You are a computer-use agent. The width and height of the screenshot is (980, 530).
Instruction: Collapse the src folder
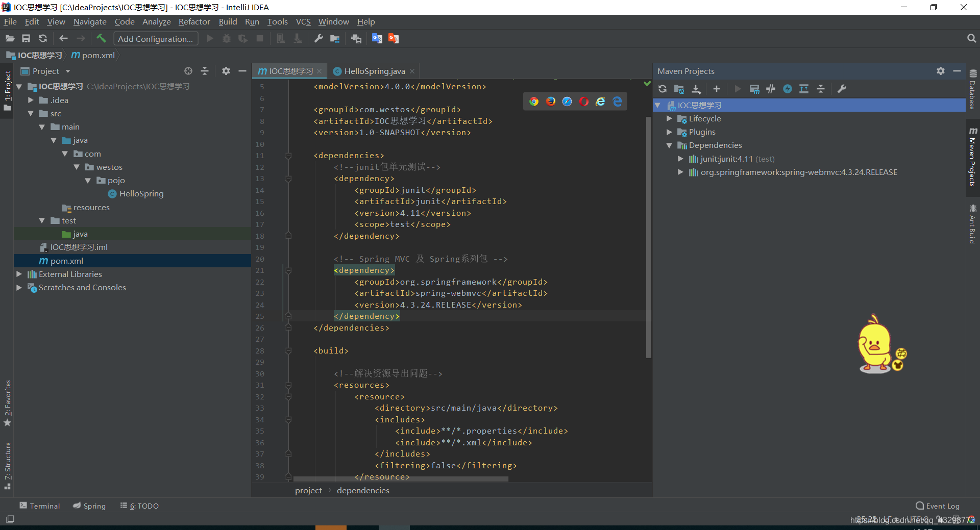31,113
